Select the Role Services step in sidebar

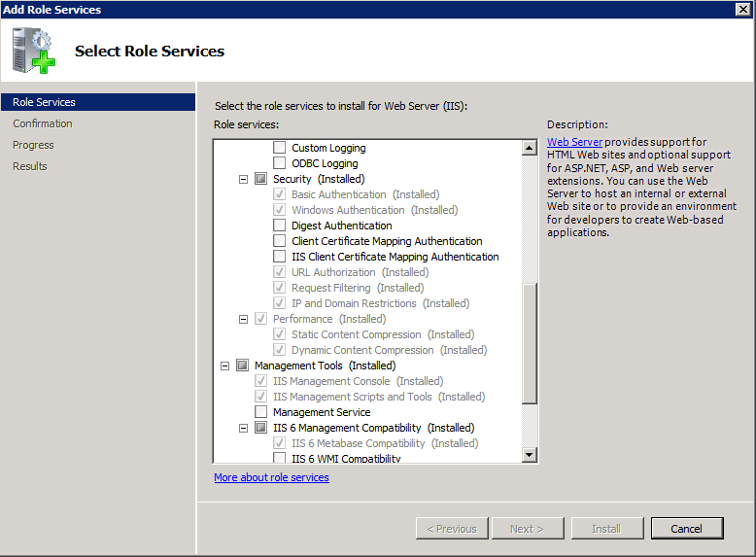(x=44, y=102)
